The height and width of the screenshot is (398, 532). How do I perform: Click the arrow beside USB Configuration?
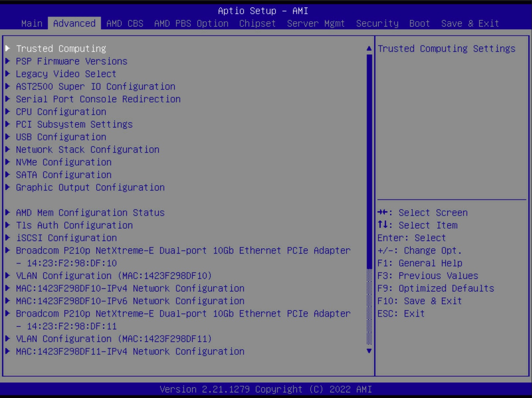(x=8, y=137)
